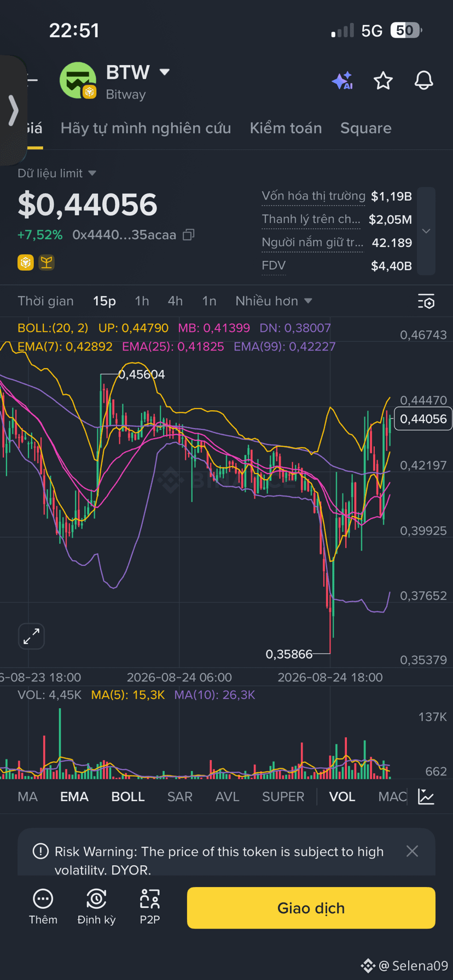Tap the 0,35866 low price marker
This screenshot has width=453, height=980.
point(289,654)
